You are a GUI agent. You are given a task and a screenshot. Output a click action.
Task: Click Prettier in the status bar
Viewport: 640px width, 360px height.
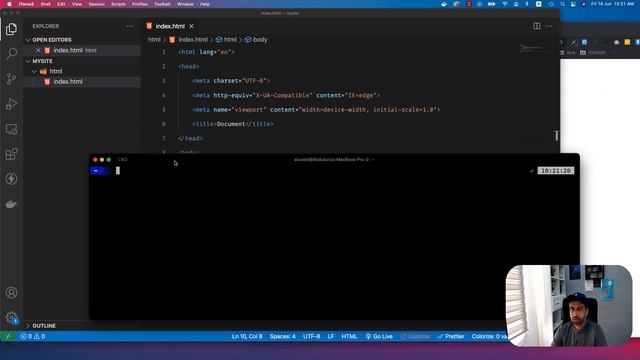(x=451, y=336)
